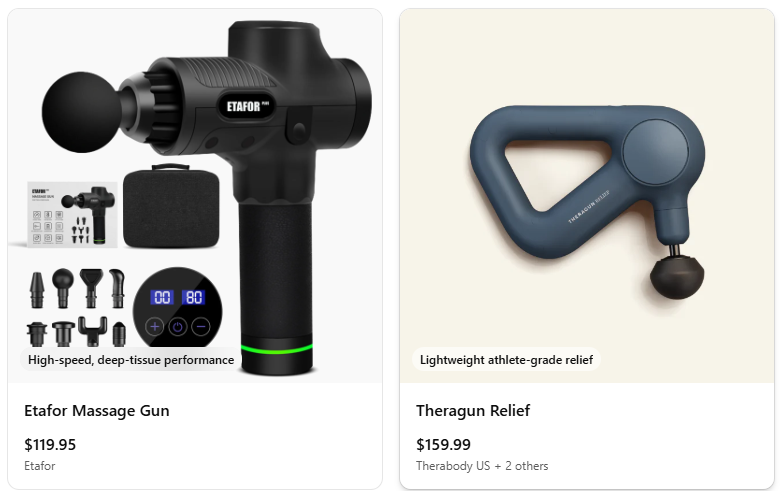Screen dimensions: 782x491
Task: Click the power icon on the display panel
Action: pos(178,327)
